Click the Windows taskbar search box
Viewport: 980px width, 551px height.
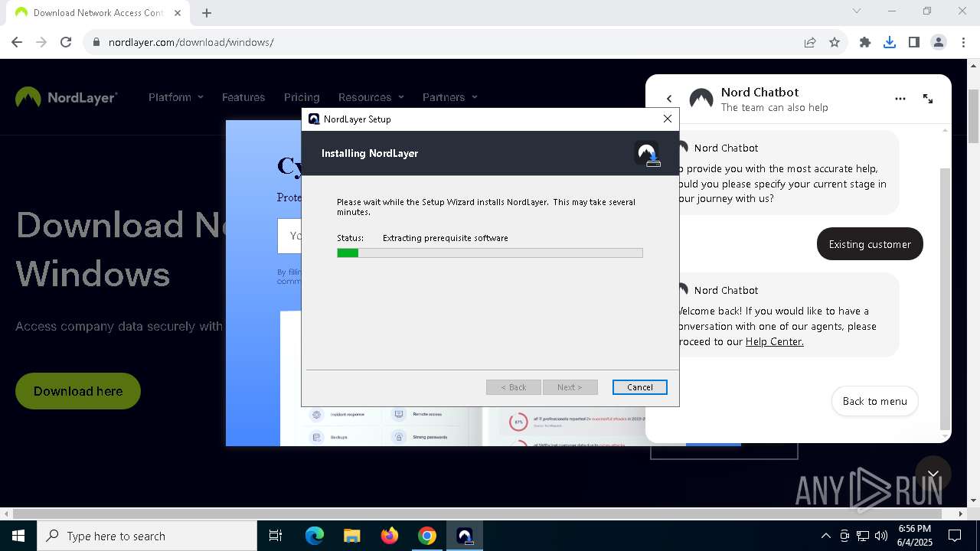147,536
